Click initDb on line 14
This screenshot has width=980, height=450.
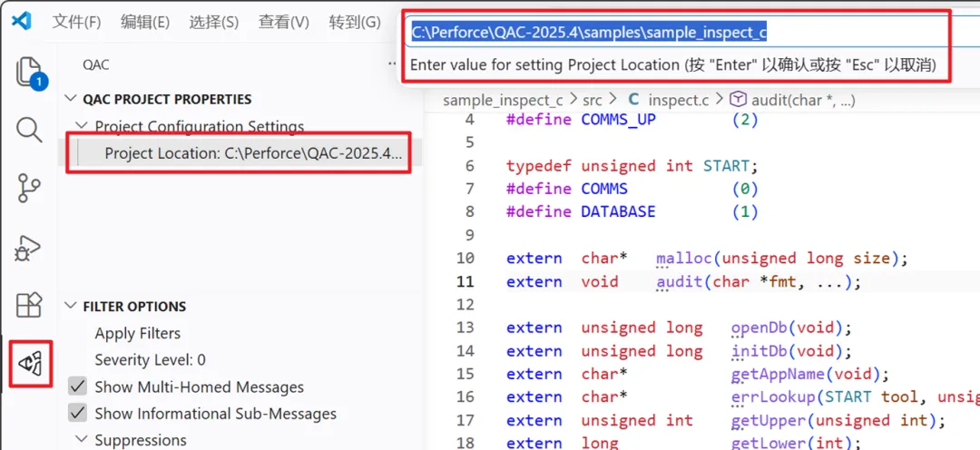pos(759,350)
